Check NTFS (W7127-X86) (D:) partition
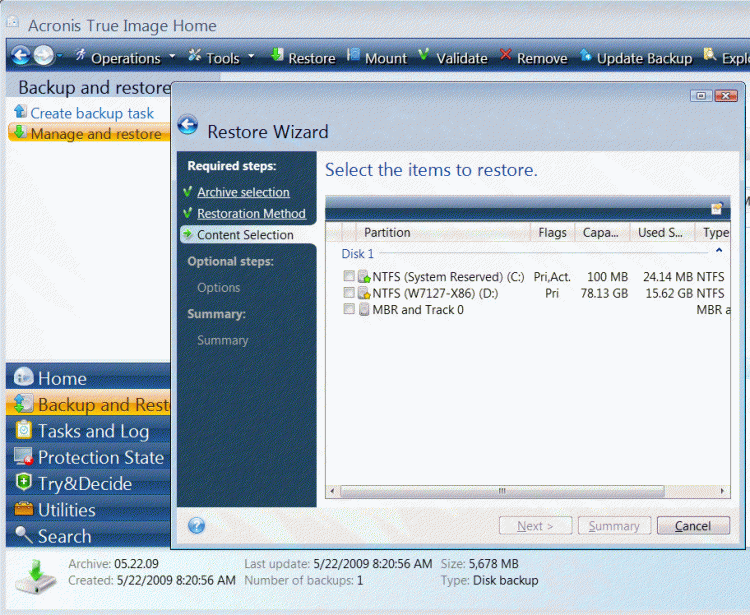This screenshot has width=750, height=615. pyautogui.click(x=349, y=292)
